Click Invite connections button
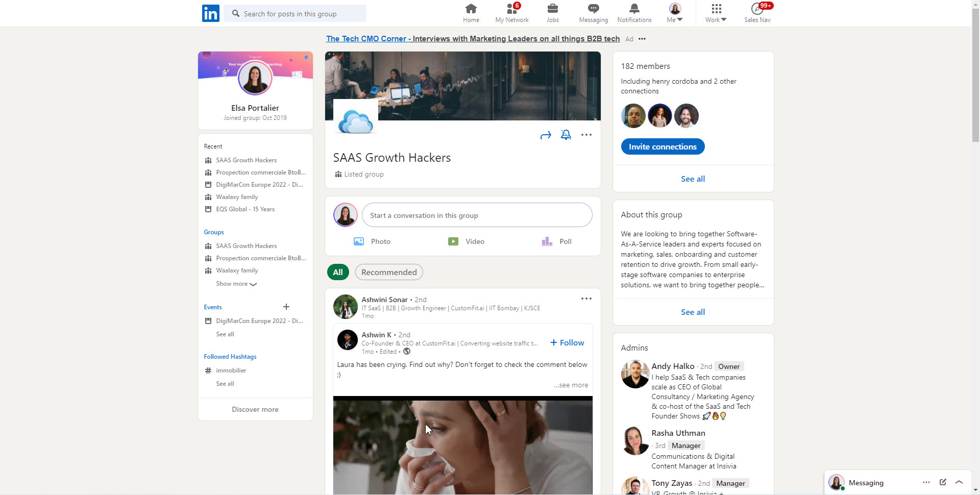 [x=663, y=146]
